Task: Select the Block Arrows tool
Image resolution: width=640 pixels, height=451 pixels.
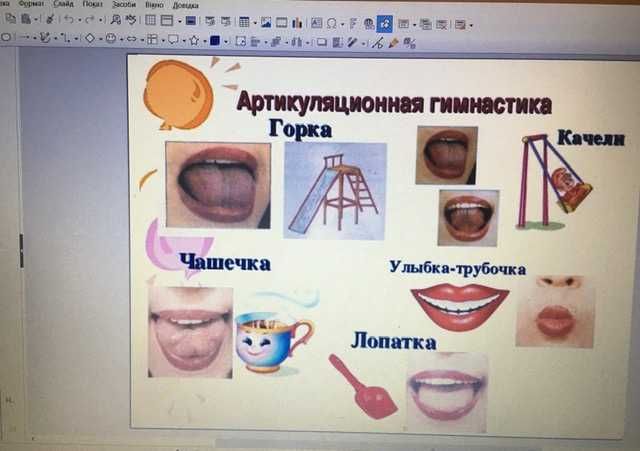Action: pos(131,39)
